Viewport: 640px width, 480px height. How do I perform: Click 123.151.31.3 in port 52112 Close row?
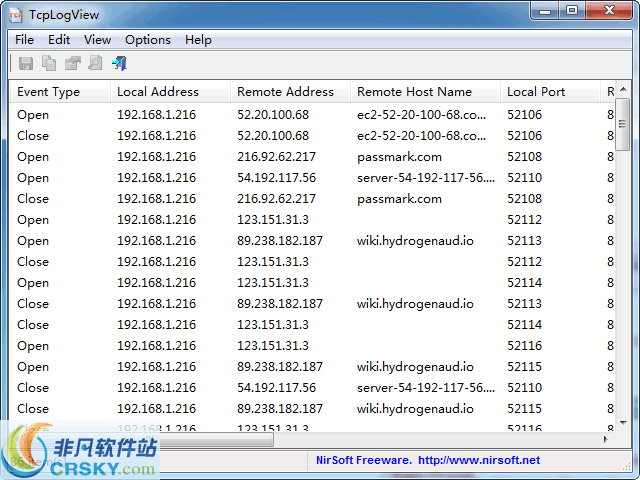(x=273, y=262)
